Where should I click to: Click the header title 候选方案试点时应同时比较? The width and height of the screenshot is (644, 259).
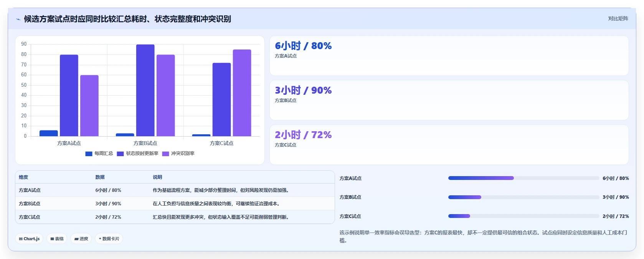127,19
